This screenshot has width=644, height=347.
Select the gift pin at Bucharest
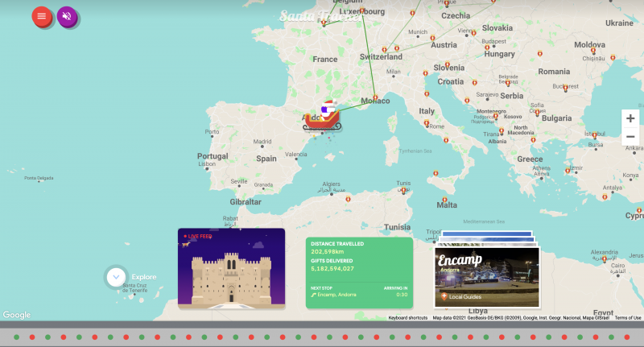coord(566,87)
